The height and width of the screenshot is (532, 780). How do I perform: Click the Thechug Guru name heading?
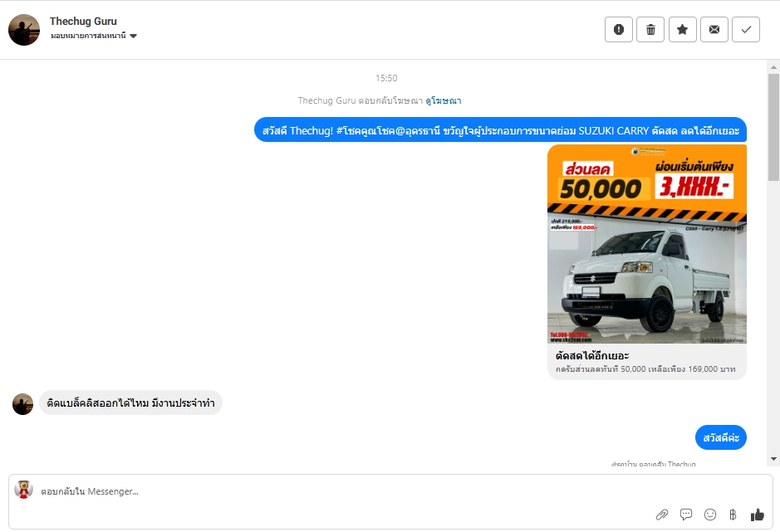point(83,22)
